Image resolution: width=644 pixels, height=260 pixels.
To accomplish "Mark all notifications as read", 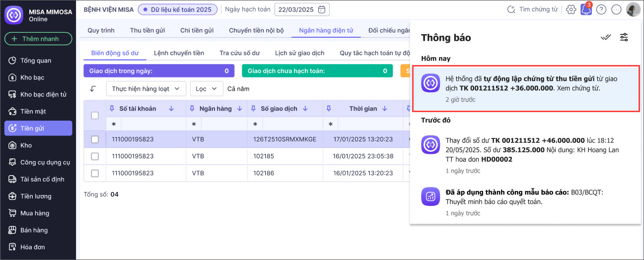I will (x=605, y=37).
